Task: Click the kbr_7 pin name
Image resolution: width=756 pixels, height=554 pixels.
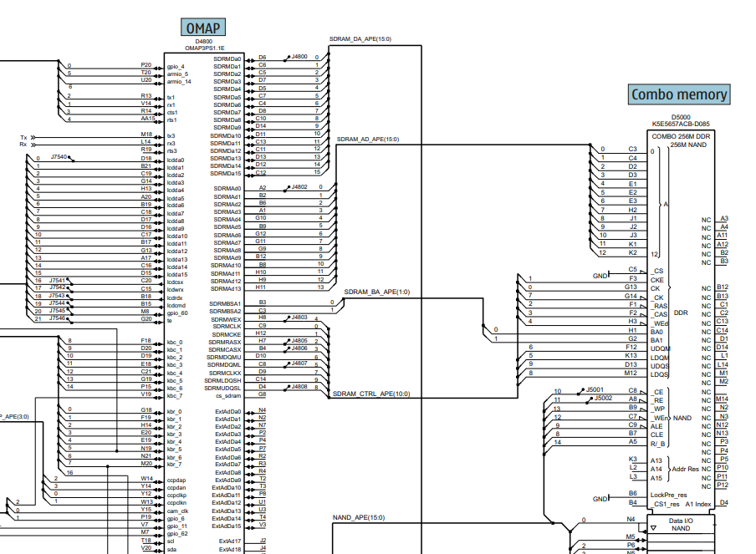Action: (x=175, y=465)
